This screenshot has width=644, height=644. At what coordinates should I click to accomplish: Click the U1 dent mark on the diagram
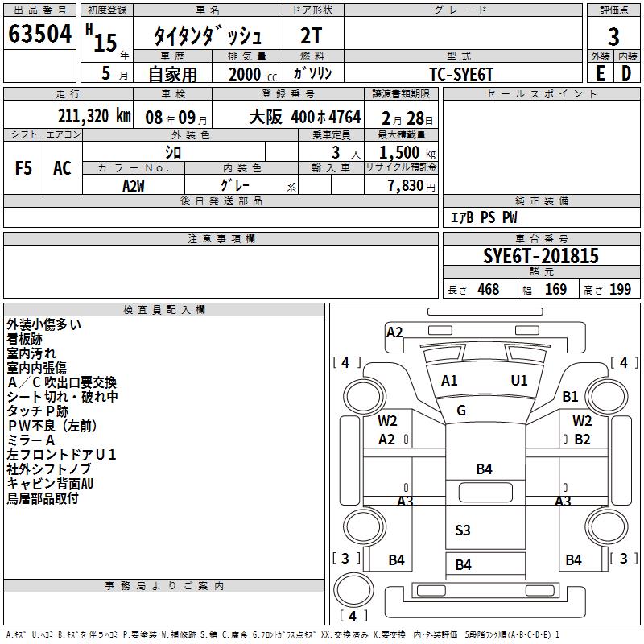(519, 381)
